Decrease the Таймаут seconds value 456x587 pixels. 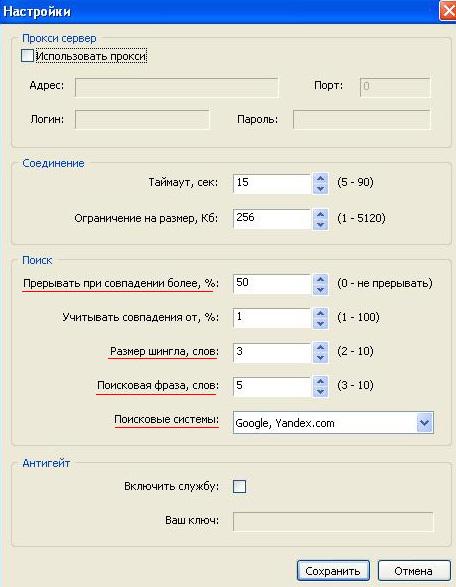click(x=320, y=189)
